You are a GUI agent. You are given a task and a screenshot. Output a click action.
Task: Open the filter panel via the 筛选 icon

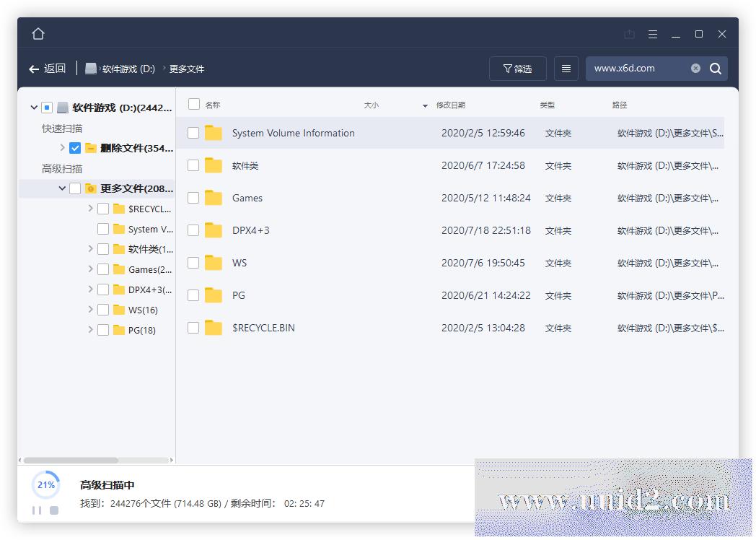click(517, 68)
